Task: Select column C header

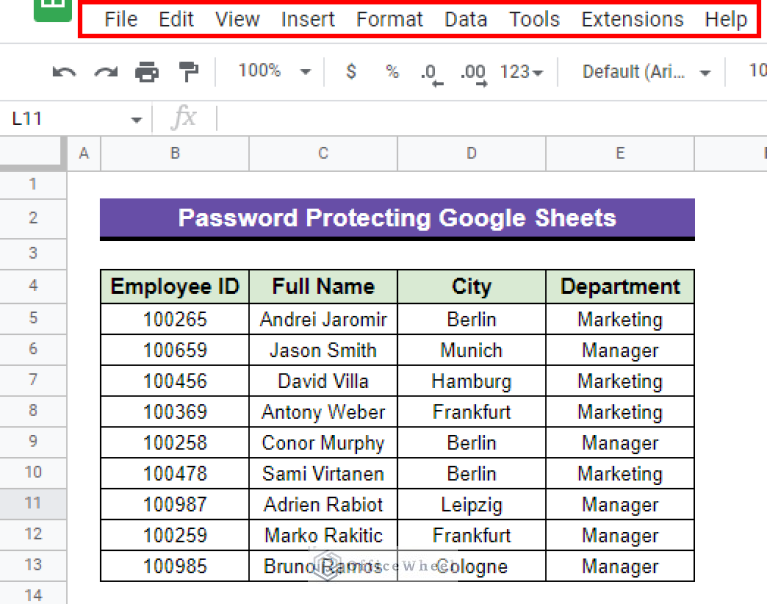Action: coord(323,154)
